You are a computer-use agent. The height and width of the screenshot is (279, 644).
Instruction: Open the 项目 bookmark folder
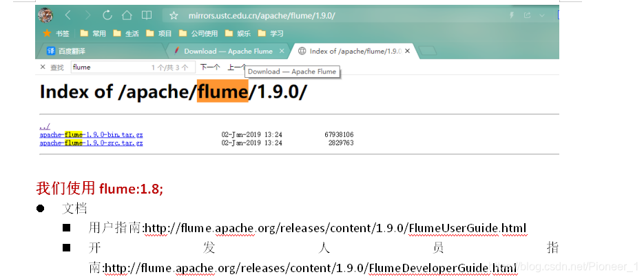coord(159,33)
